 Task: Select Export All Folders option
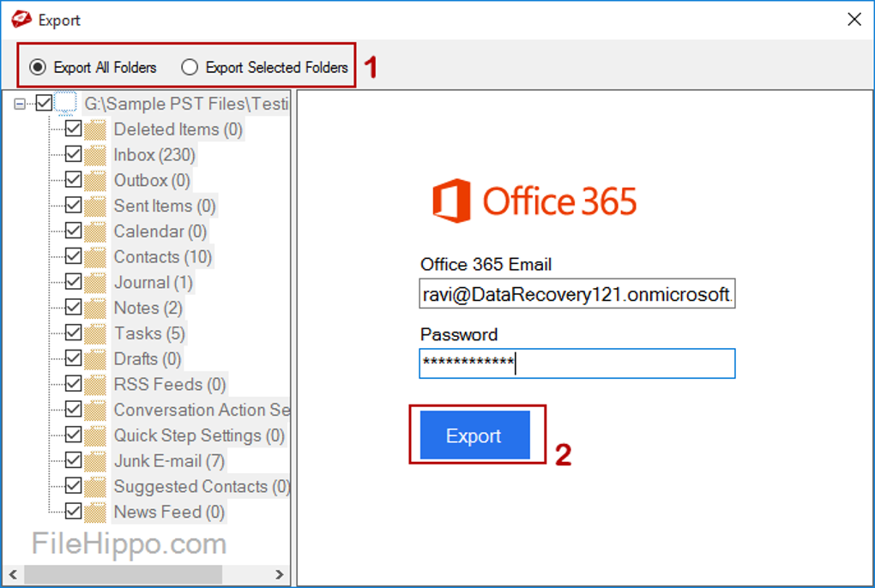tap(38, 67)
